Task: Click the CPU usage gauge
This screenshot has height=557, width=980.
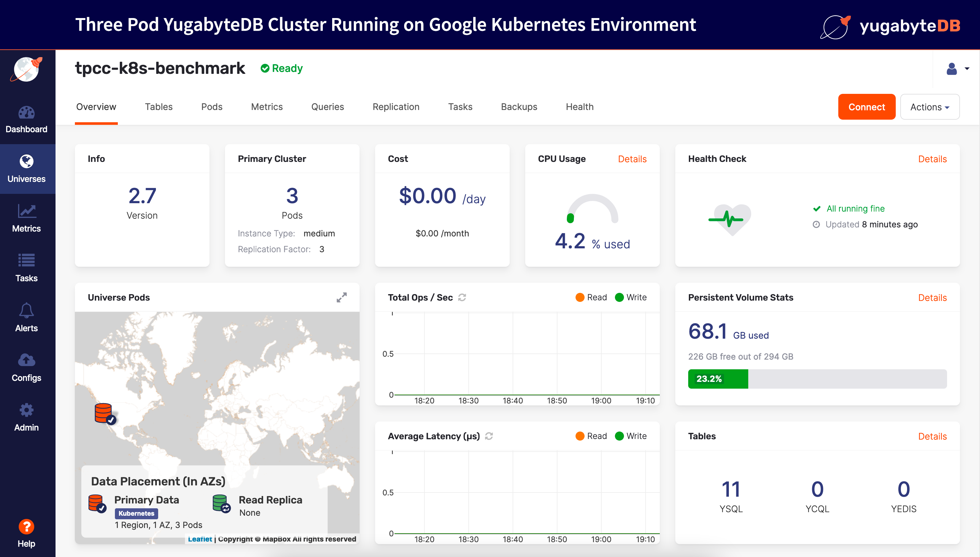Action: (593, 208)
